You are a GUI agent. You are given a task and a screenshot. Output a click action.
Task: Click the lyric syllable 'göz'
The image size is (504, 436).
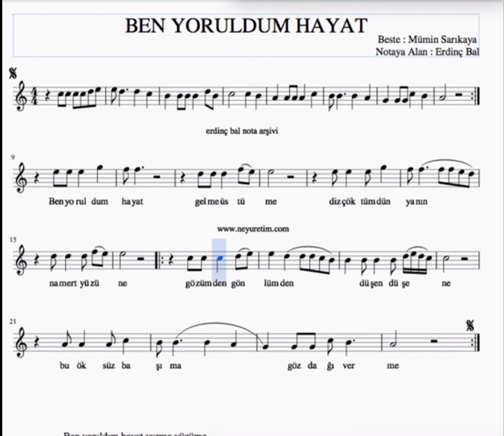(294, 366)
